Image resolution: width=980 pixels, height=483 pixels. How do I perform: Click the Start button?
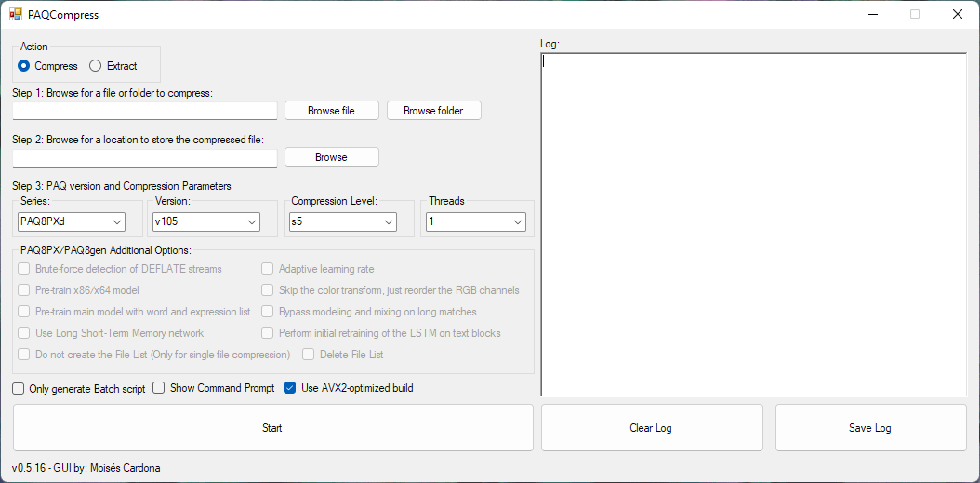point(272,428)
